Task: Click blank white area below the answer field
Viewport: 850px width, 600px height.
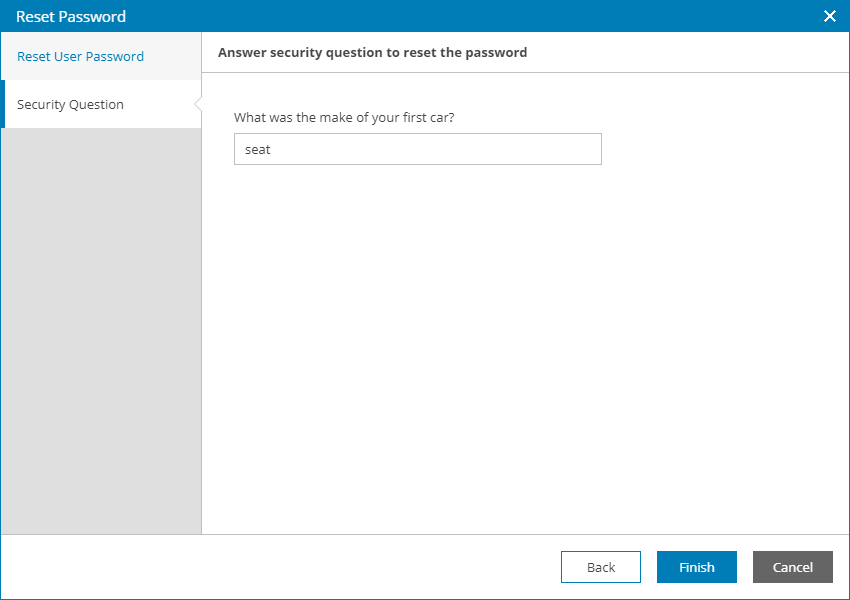Action: (520, 350)
